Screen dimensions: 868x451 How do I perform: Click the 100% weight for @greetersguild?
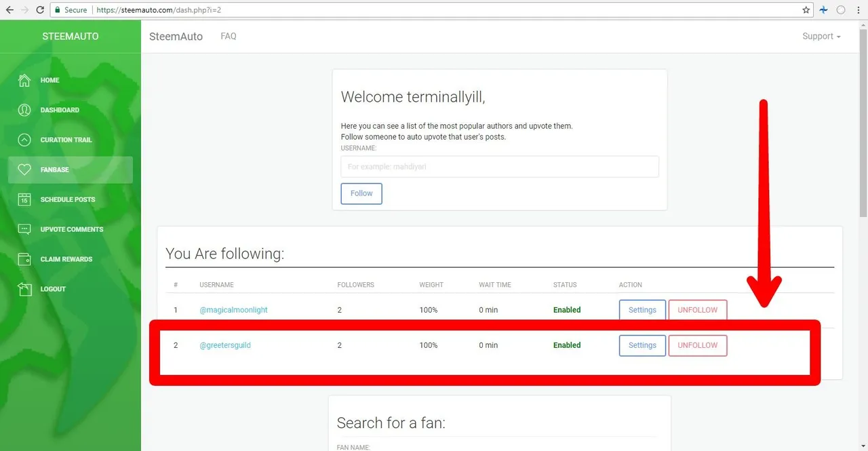pos(429,345)
